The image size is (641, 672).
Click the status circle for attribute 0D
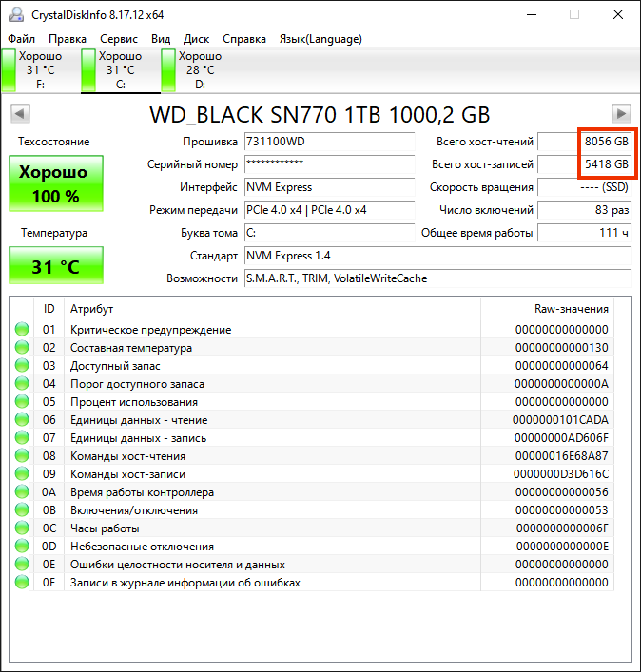pyautogui.click(x=22, y=546)
